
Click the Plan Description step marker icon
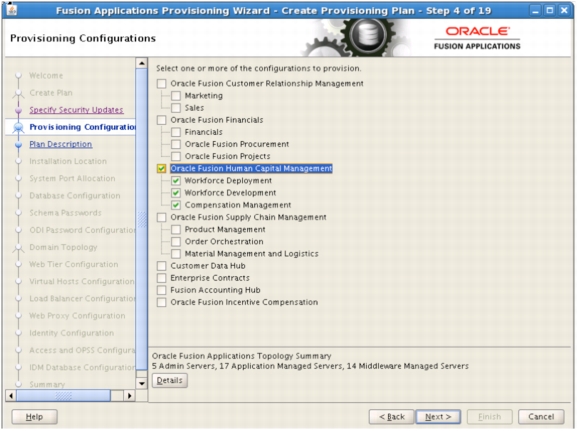[x=18, y=145]
